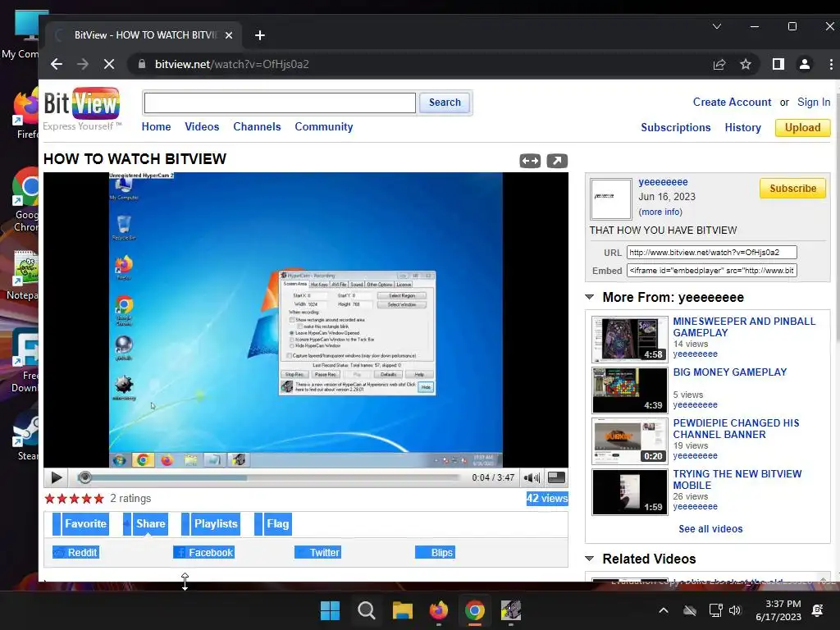Screen dimensions: 840x630
Task: Bookmark this page with the star
Action: click(745, 64)
